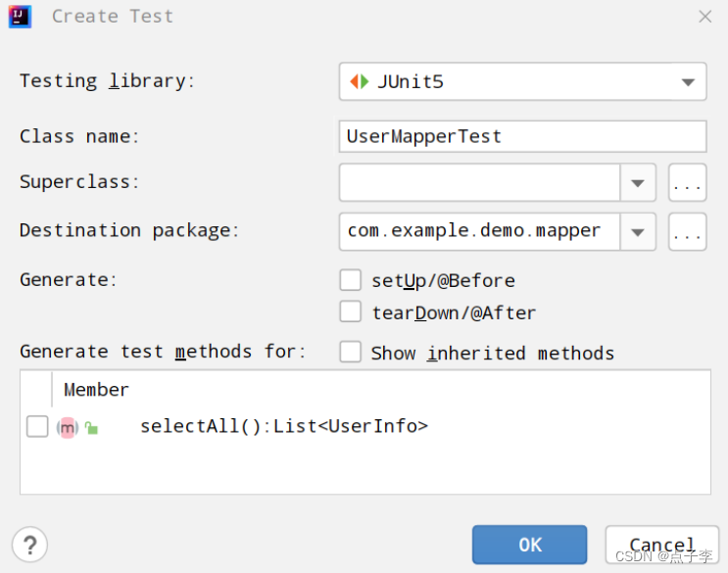The image size is (728, 573).
Task: Click the green public lock icon
Action: point(91,427)
